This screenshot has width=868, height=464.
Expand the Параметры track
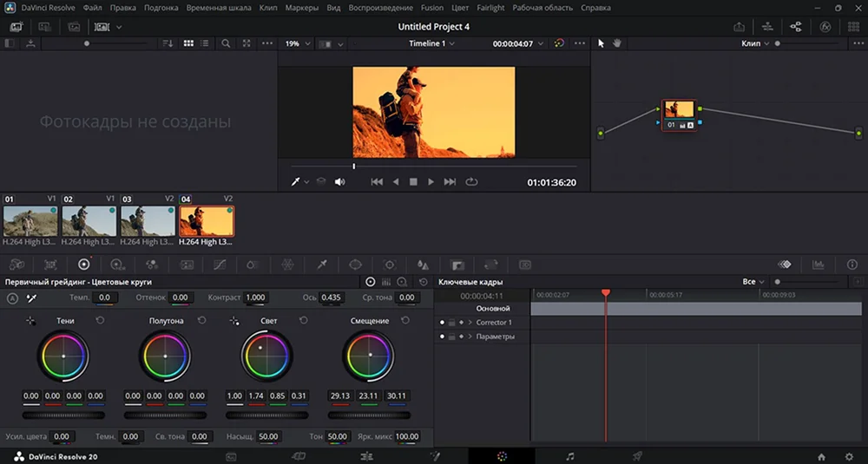tap(470, 337)
